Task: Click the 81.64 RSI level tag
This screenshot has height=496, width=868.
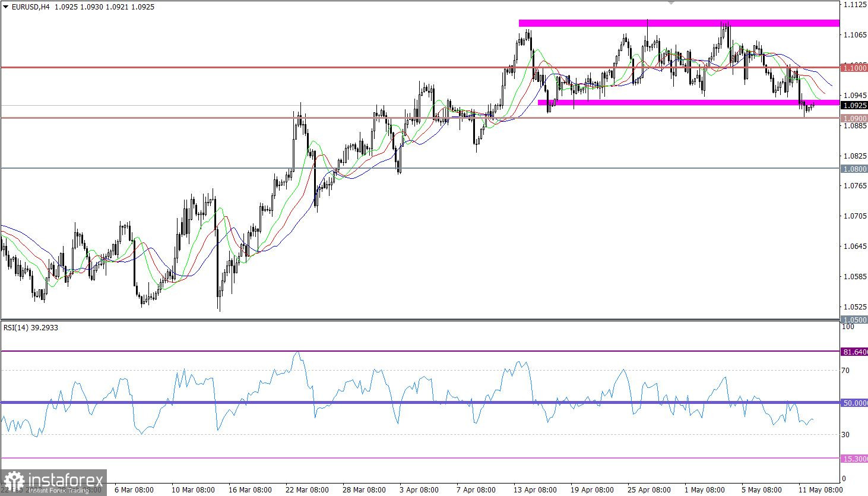Action: click(854, 352)
